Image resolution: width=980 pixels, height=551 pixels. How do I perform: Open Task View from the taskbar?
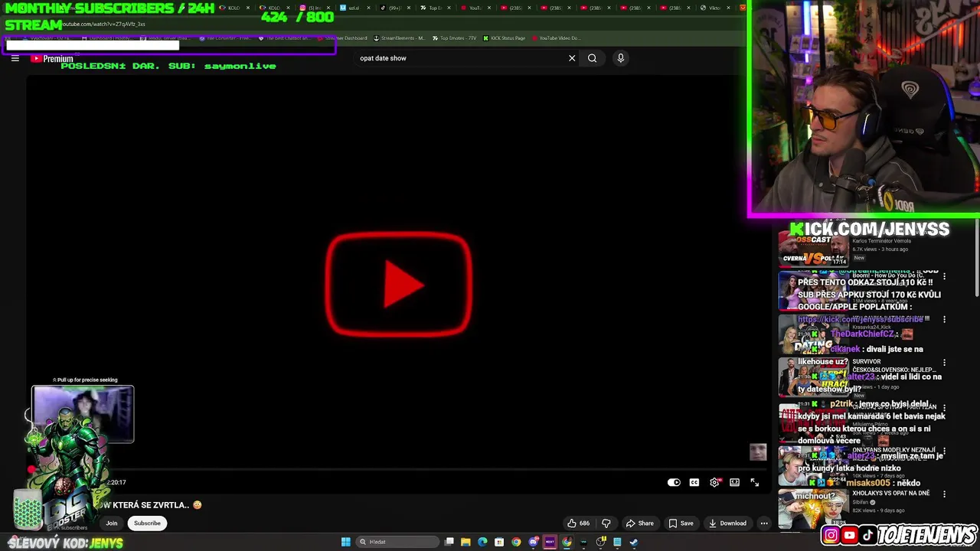[x=449, y=542]
